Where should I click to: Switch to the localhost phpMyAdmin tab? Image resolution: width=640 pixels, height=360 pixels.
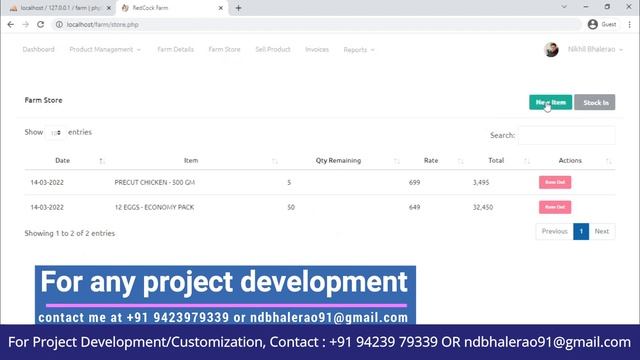(x=60, y=8)
